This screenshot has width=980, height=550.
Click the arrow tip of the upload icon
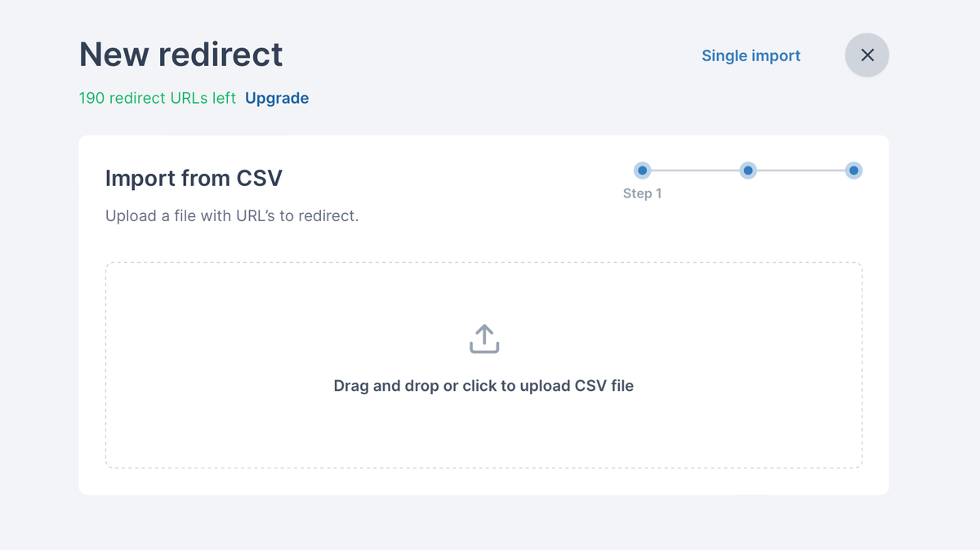pyautogui.click(x=483, y=327)
